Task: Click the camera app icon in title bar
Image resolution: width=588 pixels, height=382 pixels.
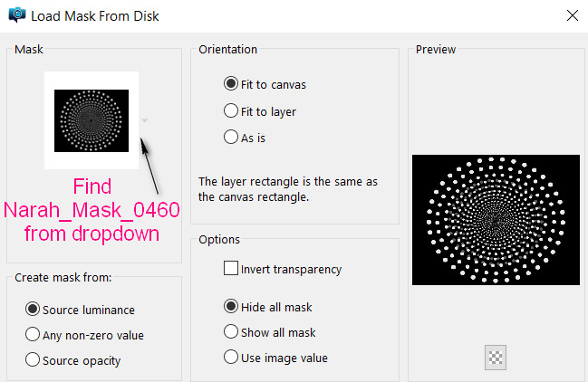Action: tap(16, 15)
